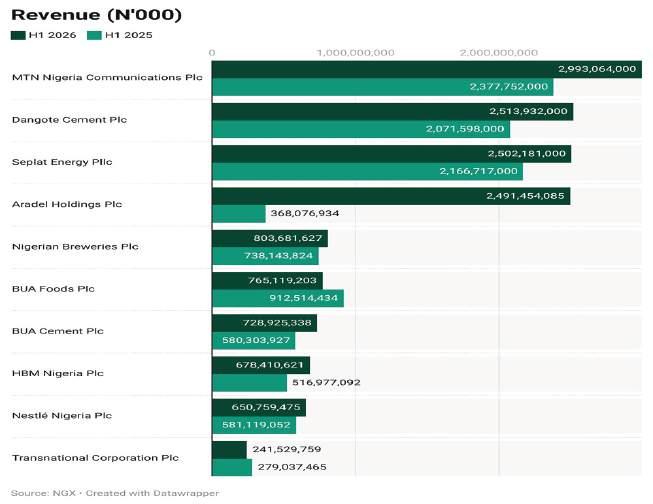Click BUA Cement bar showing 728,925,338

click(264, 323)
